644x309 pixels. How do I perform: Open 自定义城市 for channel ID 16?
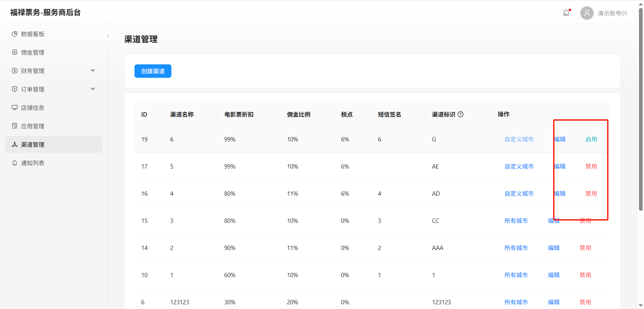tap(519, 194)
